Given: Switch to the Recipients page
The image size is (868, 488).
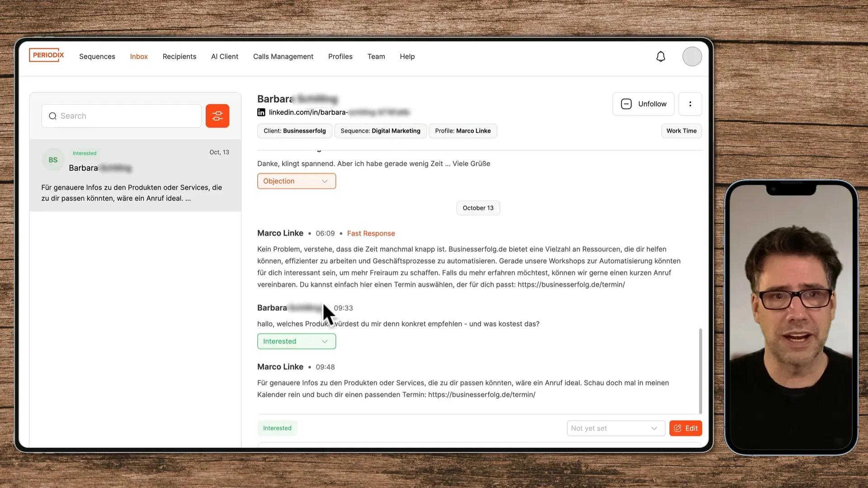Looking at the screenshot, I should tap(179, 56).
